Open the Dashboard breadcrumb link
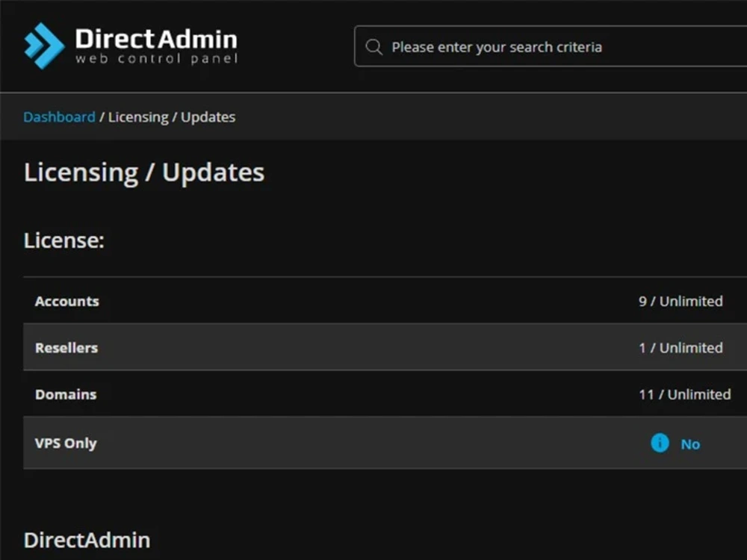747x560 pixels. click(59, 116)
